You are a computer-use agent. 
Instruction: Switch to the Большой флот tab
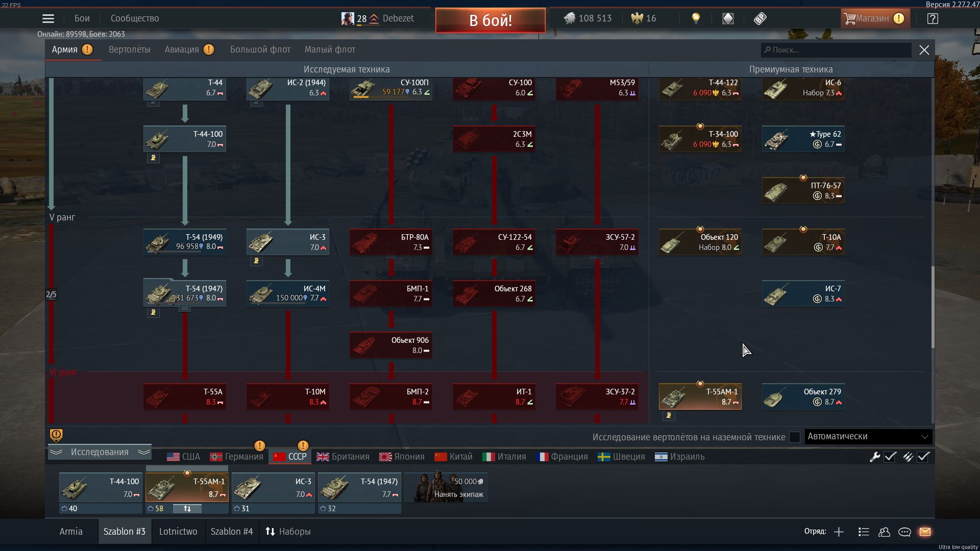point(260,49)
